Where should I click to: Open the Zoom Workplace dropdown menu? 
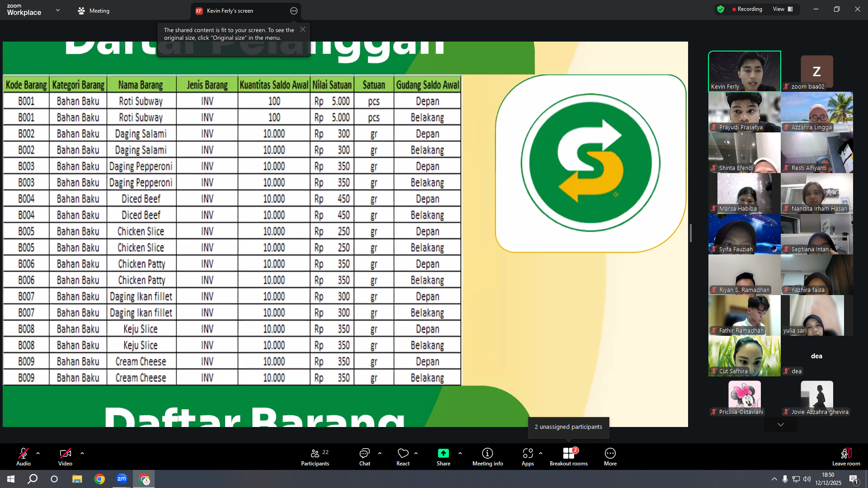click(x=58, y=10)
